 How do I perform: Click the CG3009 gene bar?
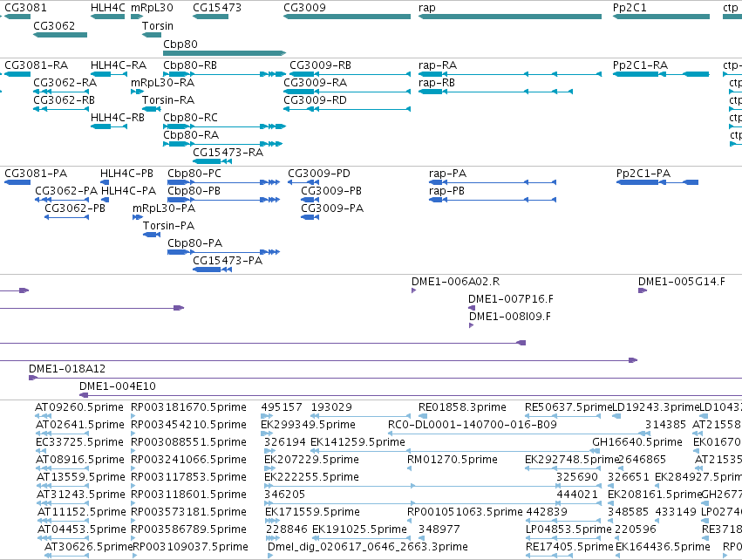pyautogui.click(x=347, y=17)
